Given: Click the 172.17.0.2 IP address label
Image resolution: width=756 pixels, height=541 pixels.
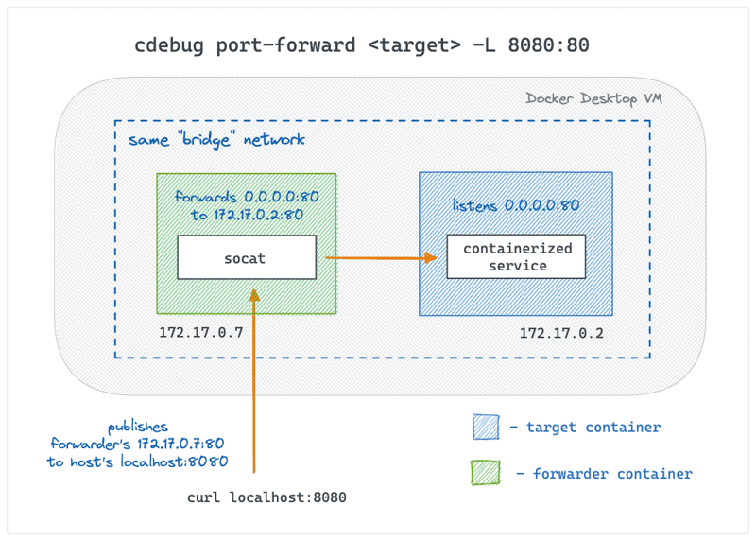Looking at the screenshot, I should [561, 333].
